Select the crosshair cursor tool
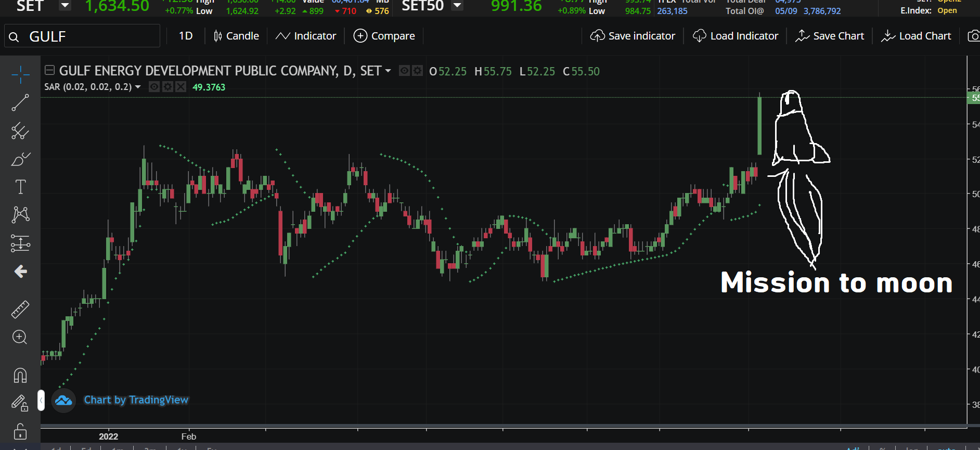 tap(20, 75)
